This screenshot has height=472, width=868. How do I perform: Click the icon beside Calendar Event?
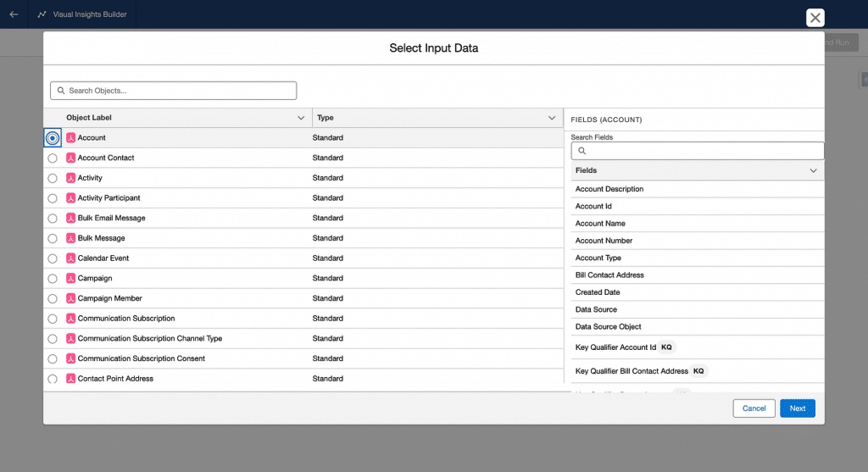[71, 258]
